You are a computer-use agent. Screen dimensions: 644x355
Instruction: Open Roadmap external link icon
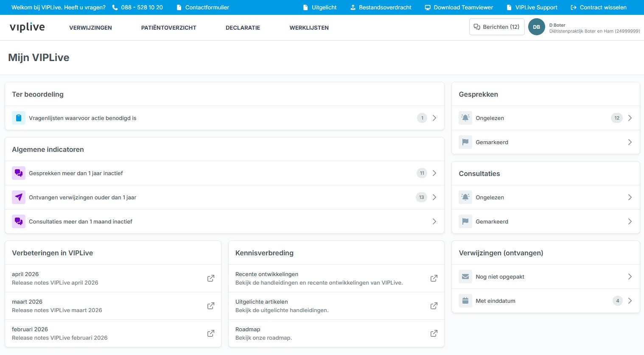[434, 333]
